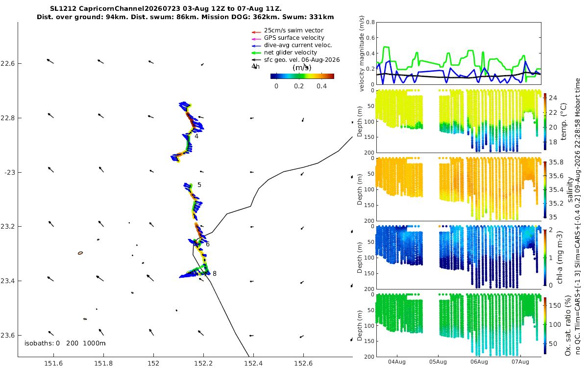588x368 pixels.
Task: Click the 04Aug date tick label
Action: (x=396, y=362)
